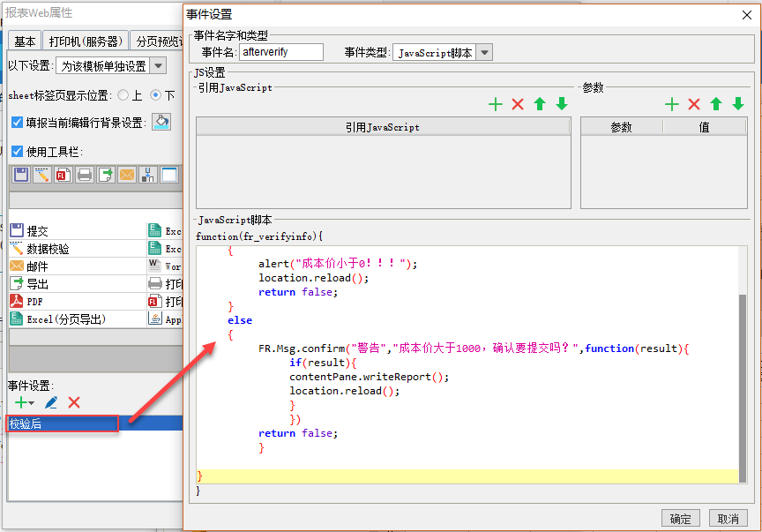The width and height of the screenshot is (762, 532).
Task: Click the submit (save) icon in toolbar strip
Action: pos(21,175)
